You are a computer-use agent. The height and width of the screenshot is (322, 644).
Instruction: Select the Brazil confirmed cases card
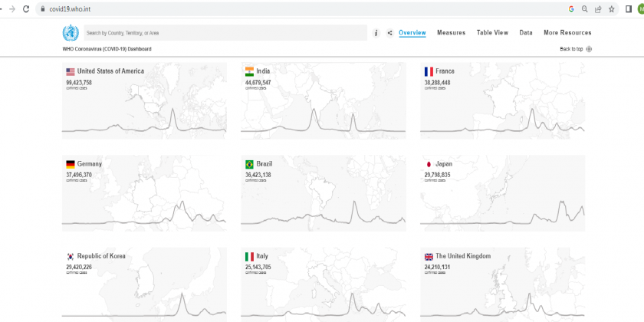pos(323,192)
